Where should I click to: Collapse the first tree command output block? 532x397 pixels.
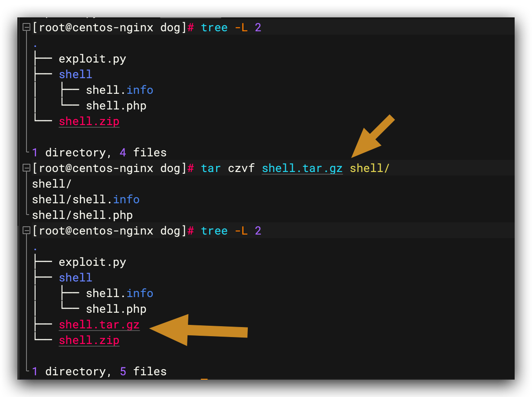[26, 28]
